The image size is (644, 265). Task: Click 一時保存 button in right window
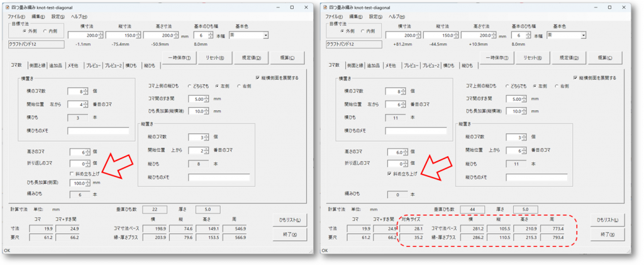pos(497,57)
